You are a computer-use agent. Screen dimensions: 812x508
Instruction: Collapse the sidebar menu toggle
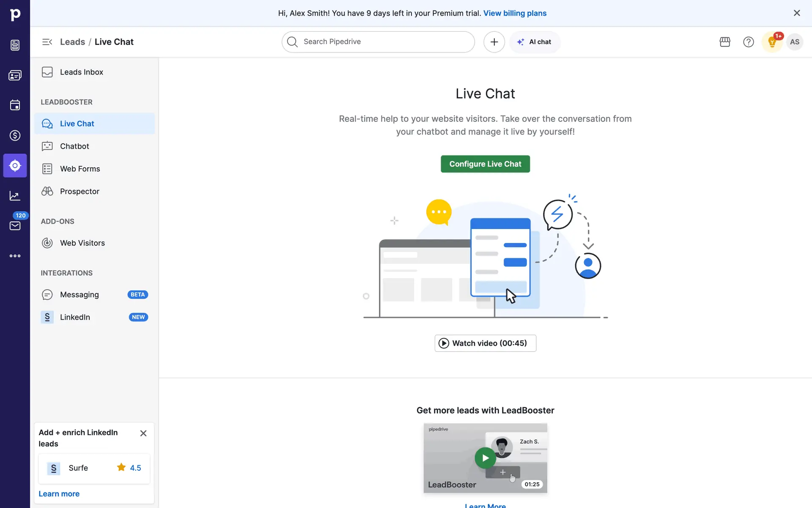pos(47,42)
